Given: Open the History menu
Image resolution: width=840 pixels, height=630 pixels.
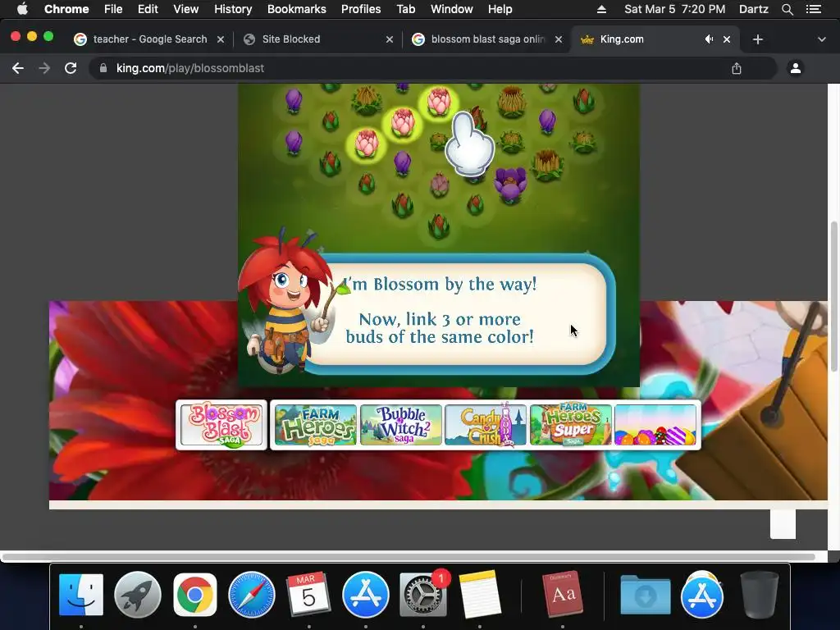Looking at the screenshot, I should (233, 9).
